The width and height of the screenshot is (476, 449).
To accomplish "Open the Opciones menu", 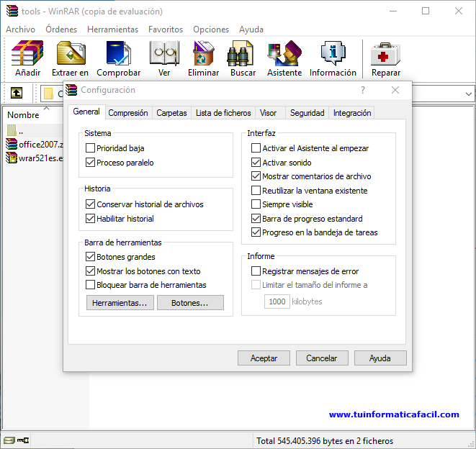I will click(x=211, y=30).
